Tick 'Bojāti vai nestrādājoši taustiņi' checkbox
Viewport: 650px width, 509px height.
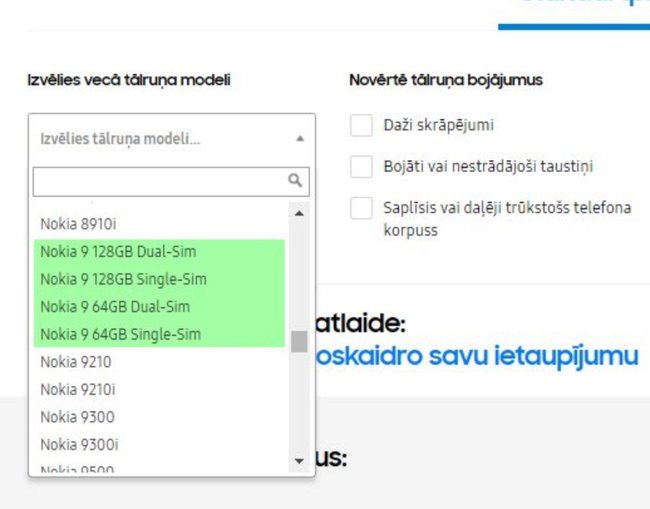tap(361, 167)
